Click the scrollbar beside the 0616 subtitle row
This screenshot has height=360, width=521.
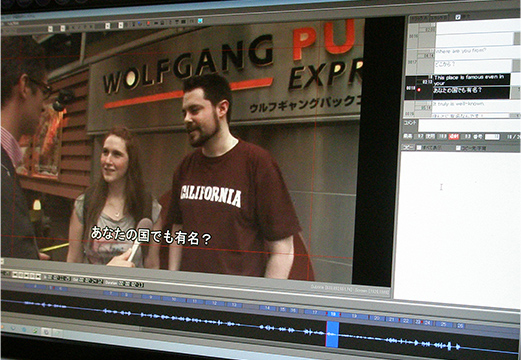coord(517,39)
